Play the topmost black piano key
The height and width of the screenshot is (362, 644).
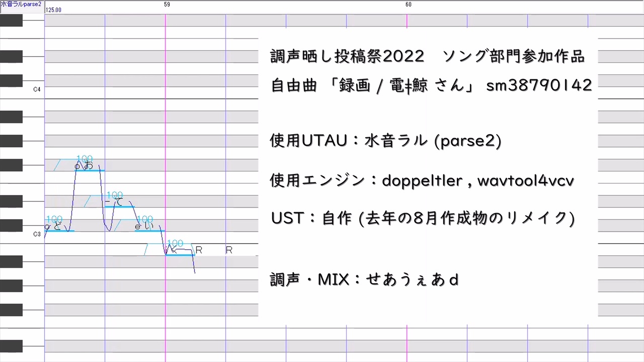click(11, 20)
